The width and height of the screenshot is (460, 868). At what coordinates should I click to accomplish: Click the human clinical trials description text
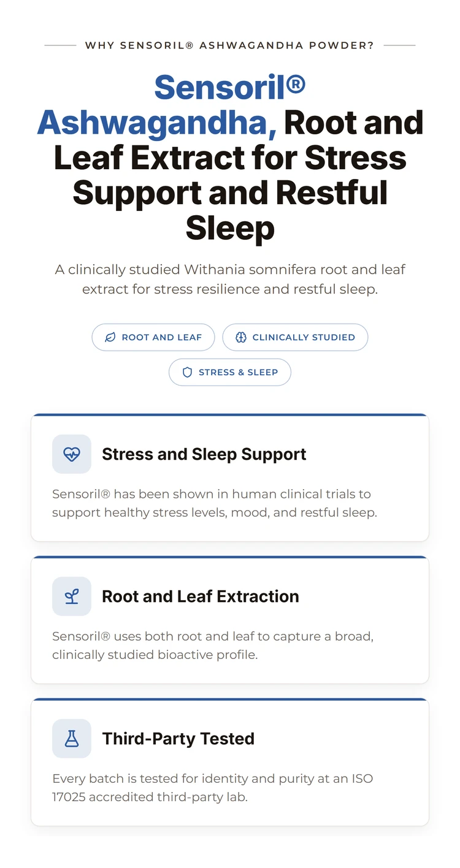click(215, 503)
